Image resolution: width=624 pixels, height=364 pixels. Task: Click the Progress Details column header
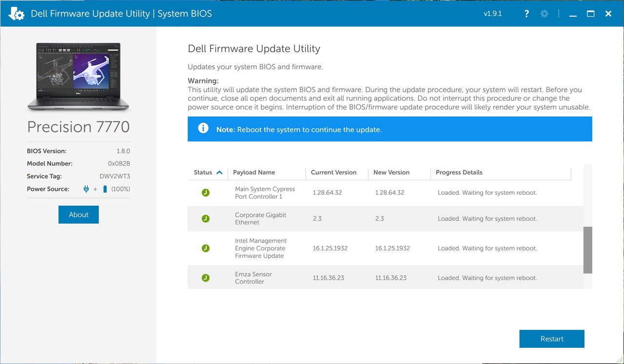(x=459, y=172)
